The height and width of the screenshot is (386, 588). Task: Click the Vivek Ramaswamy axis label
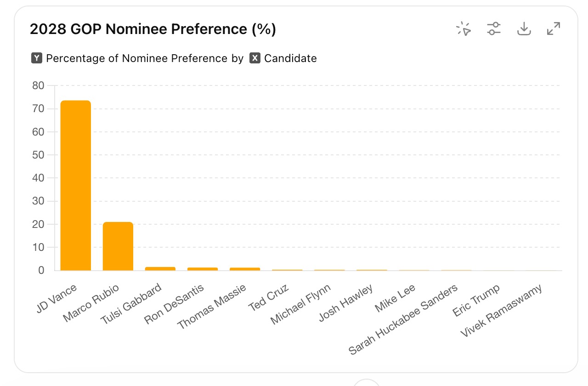click(501, 311)
